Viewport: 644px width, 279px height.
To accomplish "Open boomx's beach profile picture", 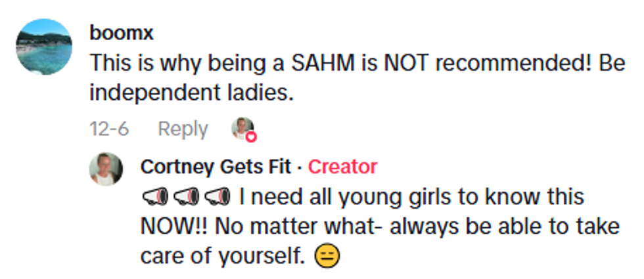I will [x=43, y=47].
